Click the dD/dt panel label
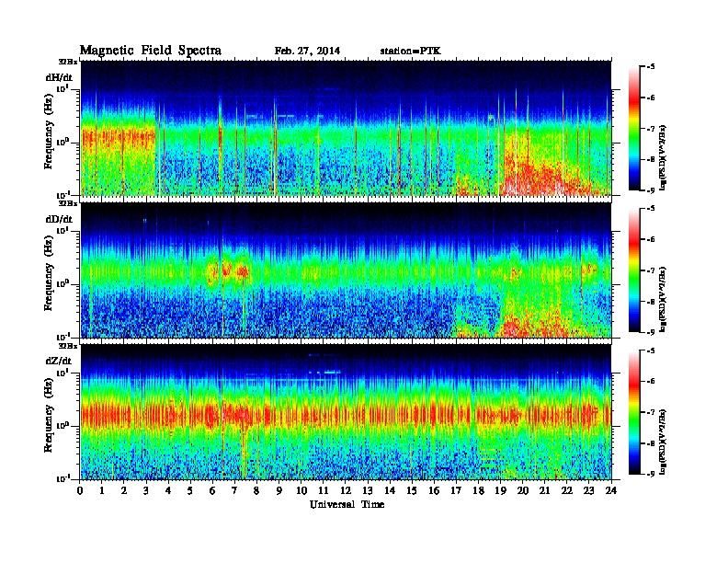Screen dimensions: 728x563 [x=59, y=219]
